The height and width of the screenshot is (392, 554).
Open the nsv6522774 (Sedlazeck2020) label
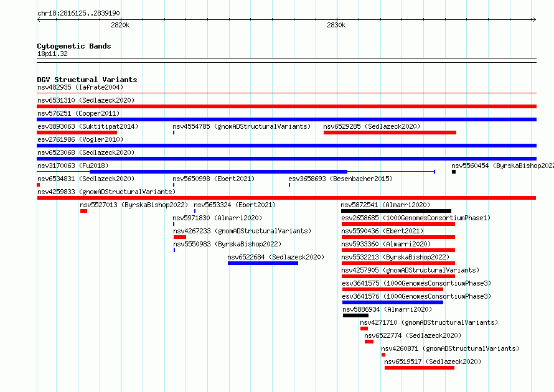(413, 335)
